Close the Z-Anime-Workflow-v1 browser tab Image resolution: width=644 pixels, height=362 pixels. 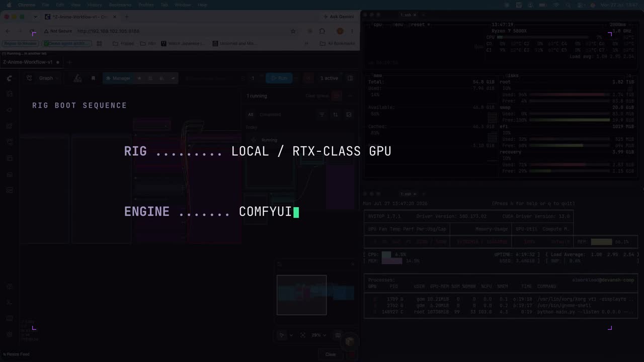(x=115, y=17)
